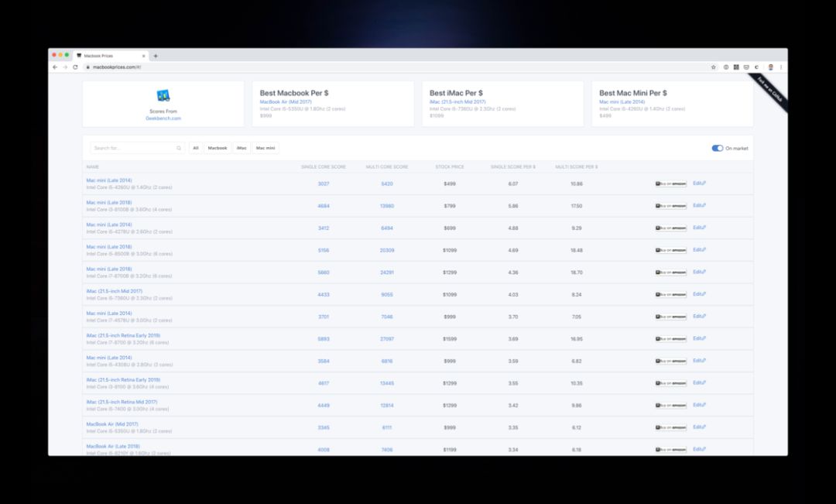This screenshot has width=836, height=504.
Task: Click Buy on Amazon for MacBook Air (Late 2018)
Action: click(670, 450)
